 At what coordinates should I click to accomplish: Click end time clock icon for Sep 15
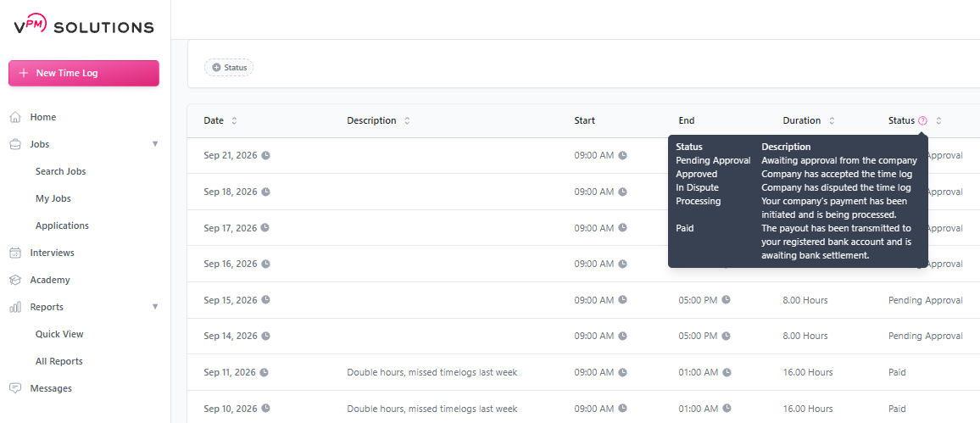[x=726, y=300]
